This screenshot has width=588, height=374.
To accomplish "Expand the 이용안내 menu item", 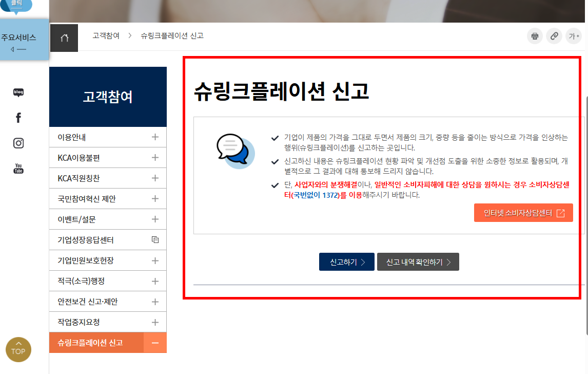I will 155,137.
